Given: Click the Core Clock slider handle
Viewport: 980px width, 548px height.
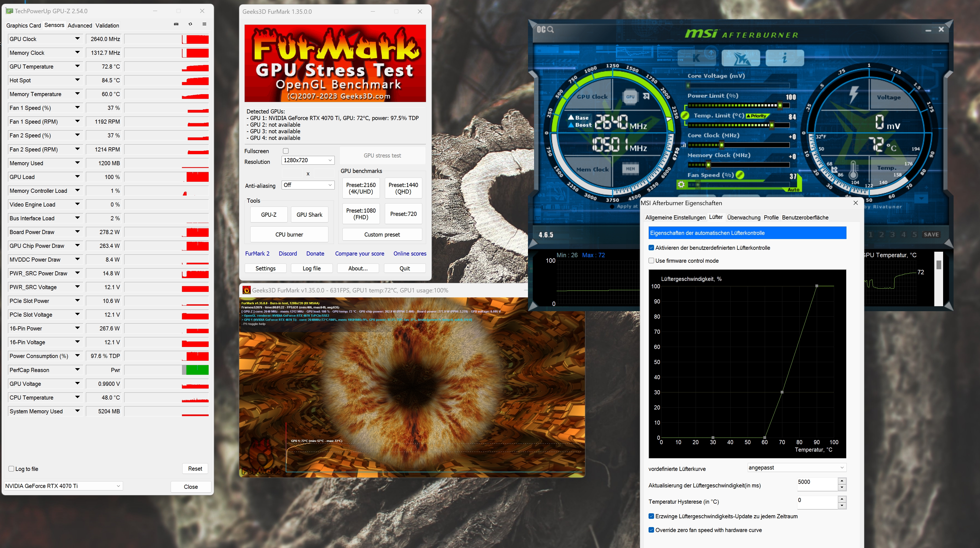Looking at the screenshot, I should [721, 145].
